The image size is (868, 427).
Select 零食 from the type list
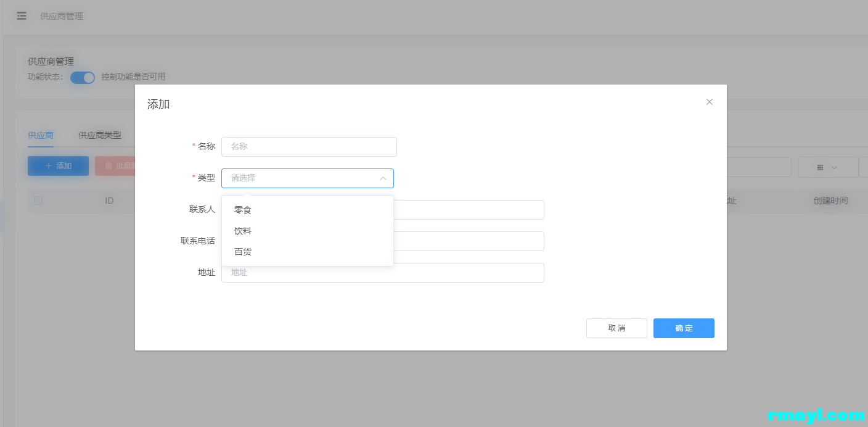click(308, 210)
